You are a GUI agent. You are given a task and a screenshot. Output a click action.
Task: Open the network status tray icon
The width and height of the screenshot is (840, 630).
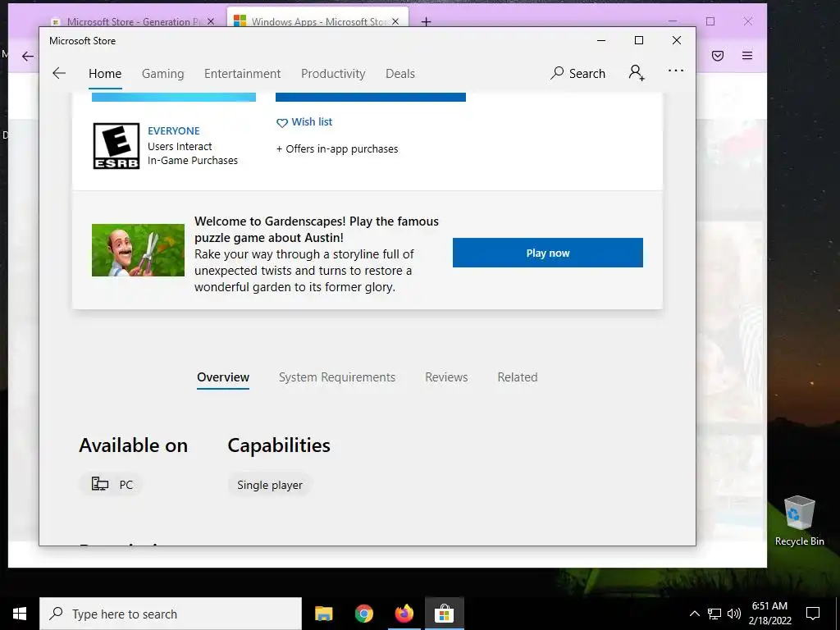tap(714, 614)
